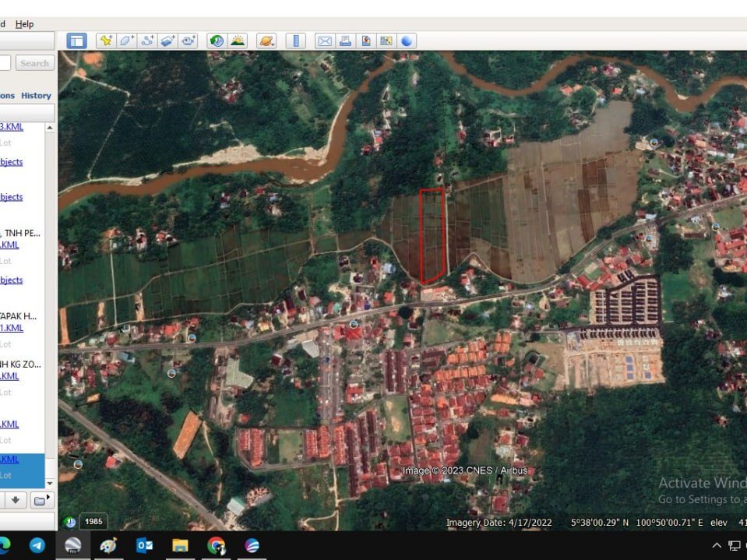The image size is (747, 560).
Task: Save image using the toolbar icon
Action: coord(366,41)
